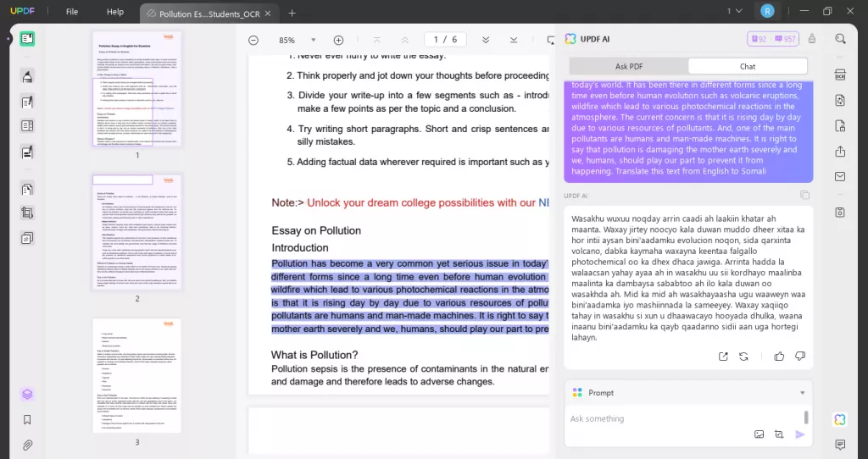Share the file via share icon

click(x=840, y=152)
